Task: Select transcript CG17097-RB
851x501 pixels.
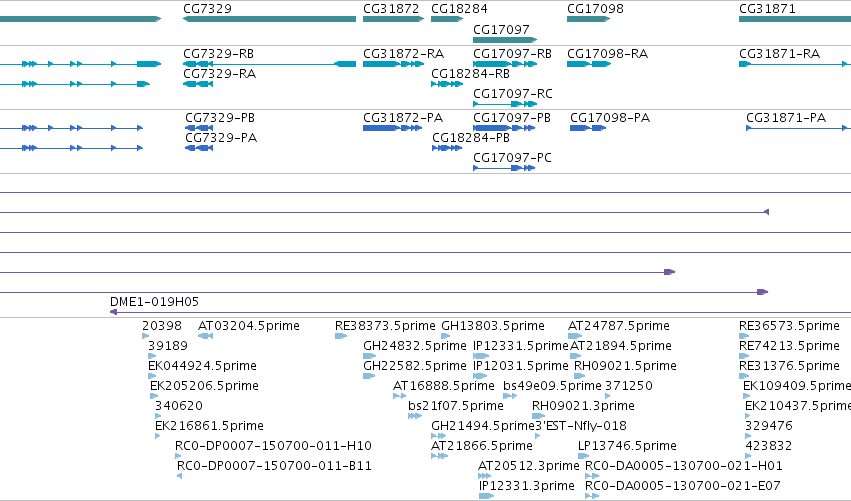Action: [505, 64]
